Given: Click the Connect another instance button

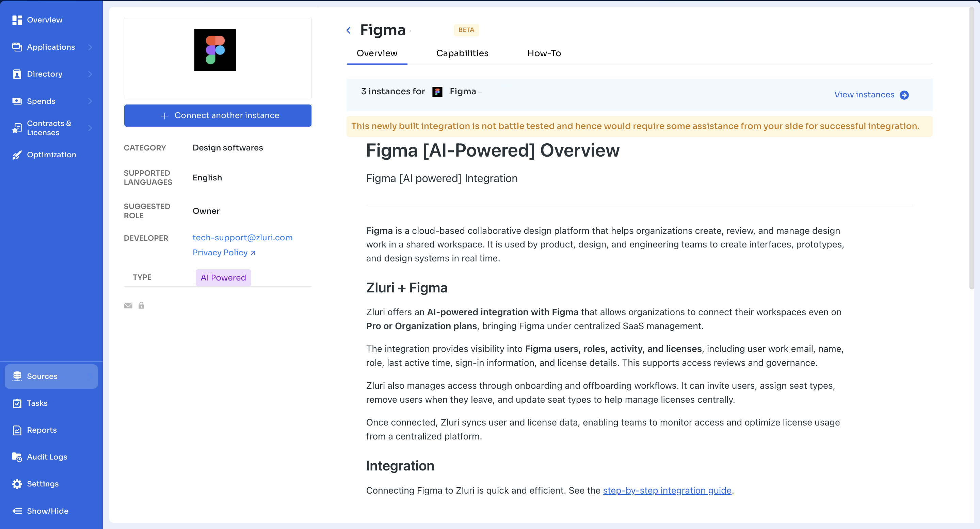Looking at the screenshot, I should pyautogui.click(x=218, y=115).
